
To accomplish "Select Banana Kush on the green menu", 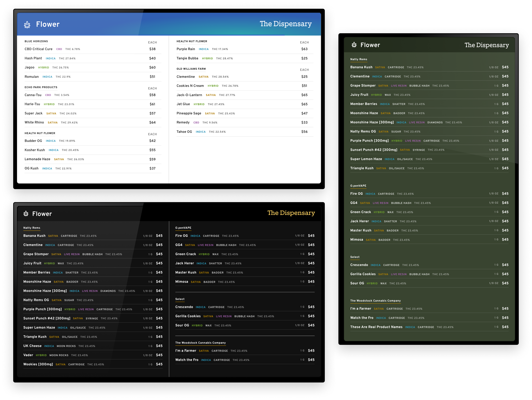I will coord(361,67).
